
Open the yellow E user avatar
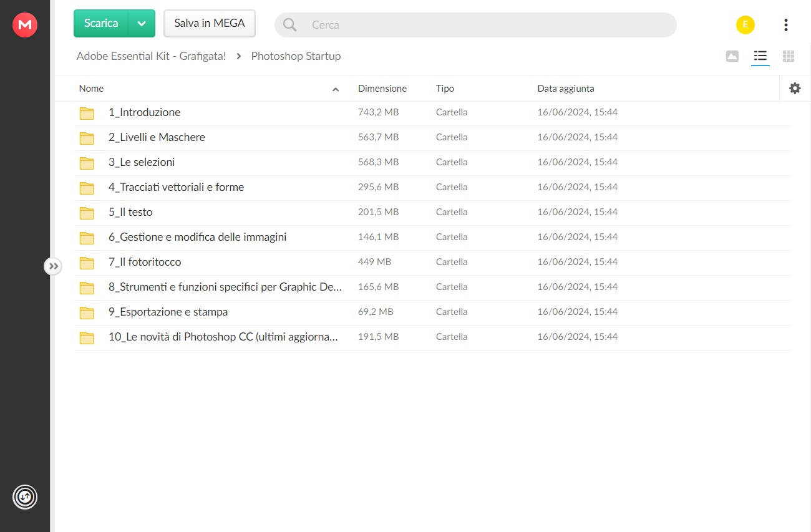pos(745,25)
